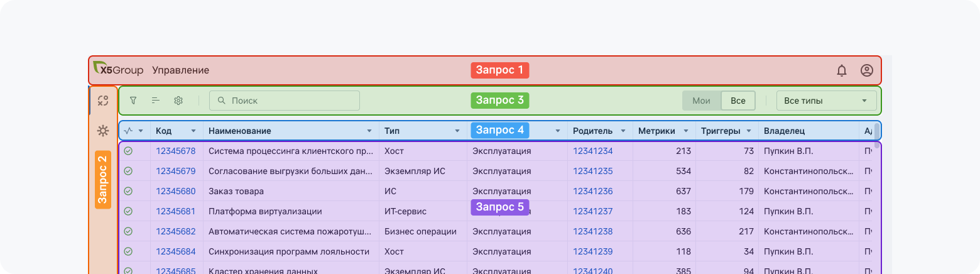
Task: Open dropdown arrow of the Эксплуатация column header
Action: click(558, 131)
